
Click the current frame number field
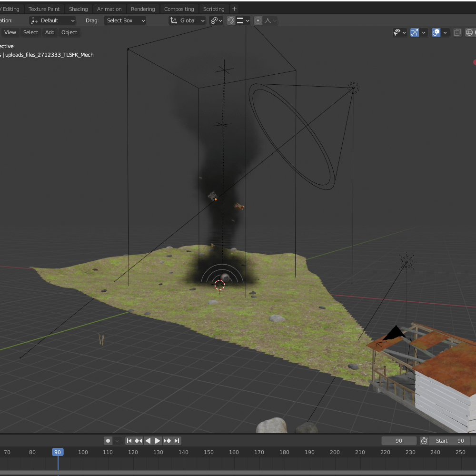point(399,441)
